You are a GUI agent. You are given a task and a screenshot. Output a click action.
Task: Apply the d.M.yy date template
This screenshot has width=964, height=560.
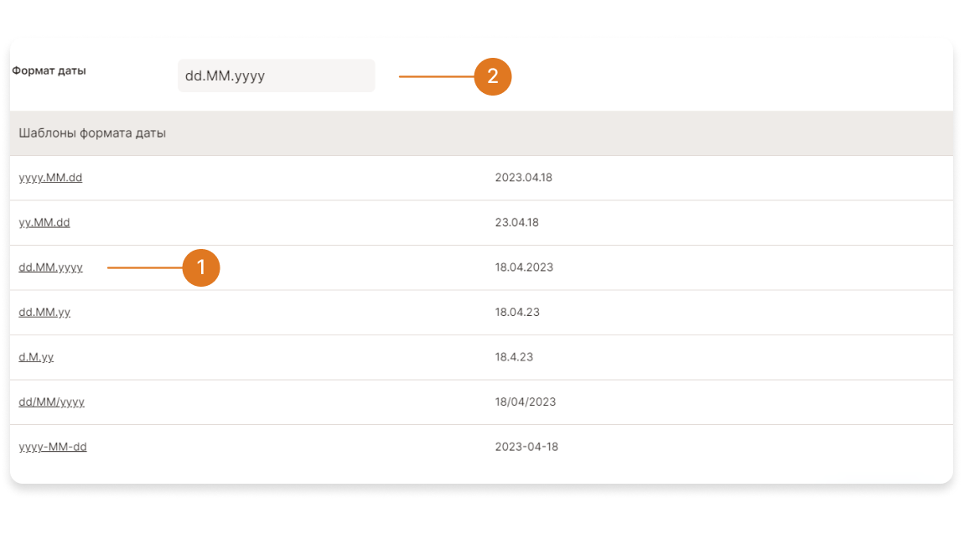[36, 357]
